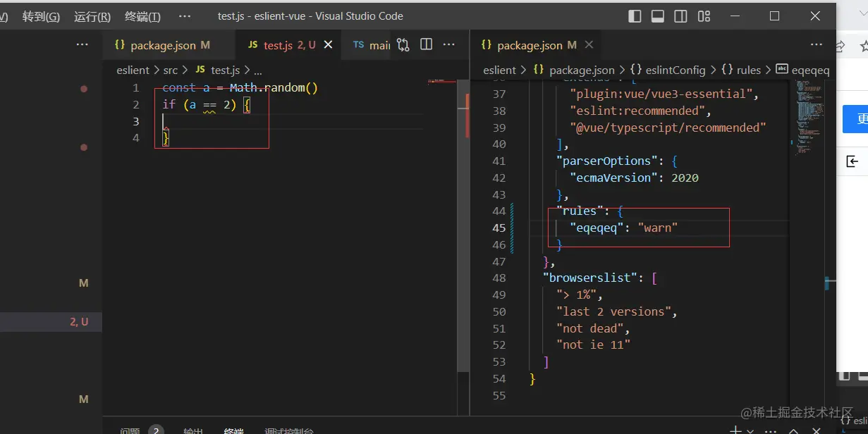The width and height of the screenshot is (868, 434).
Task: Expand the hidden menu bar overflow ellipsis
Action: pyautogui.click(x=185, y=16)
